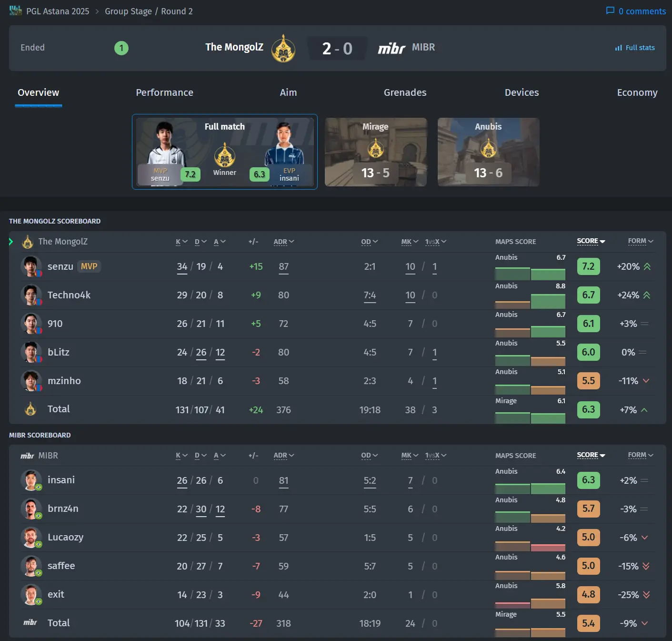Click the MIBR logo in match header

pos(391,48)
